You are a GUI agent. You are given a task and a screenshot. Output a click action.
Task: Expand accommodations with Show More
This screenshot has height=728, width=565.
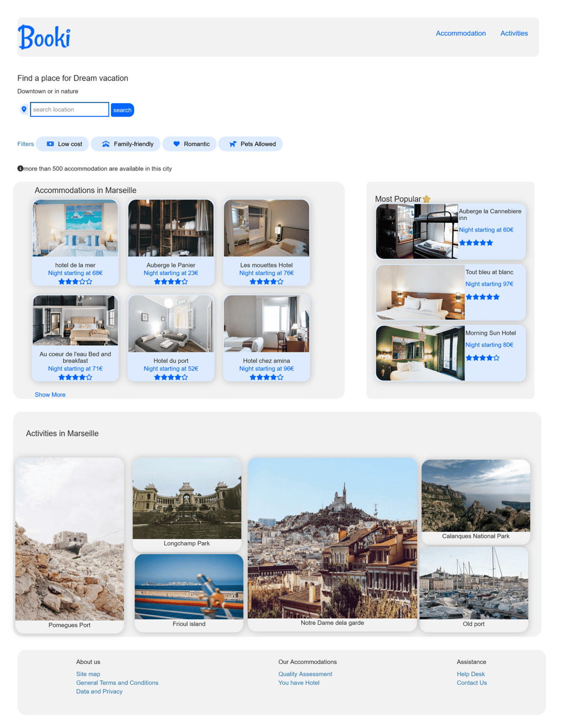coord(50,395)
